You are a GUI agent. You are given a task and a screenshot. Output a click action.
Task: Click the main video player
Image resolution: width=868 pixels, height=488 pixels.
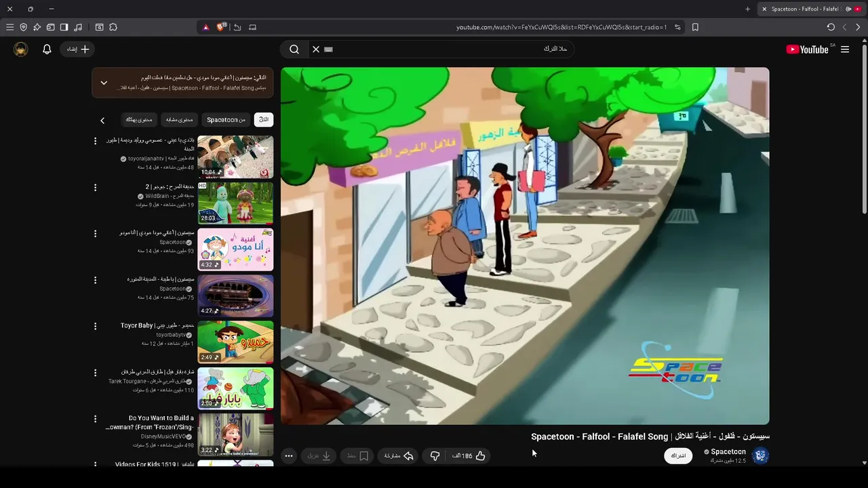[525, 245]
